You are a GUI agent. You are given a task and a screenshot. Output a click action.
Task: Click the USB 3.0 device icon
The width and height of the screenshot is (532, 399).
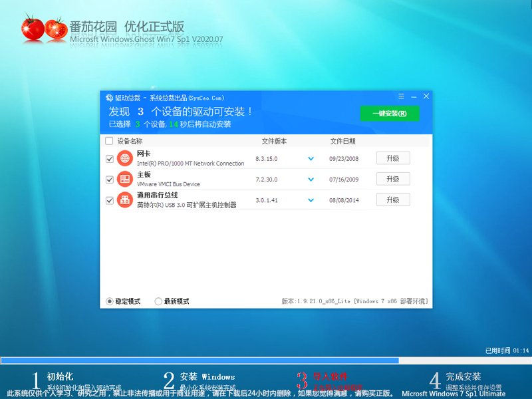click(125, 200)
